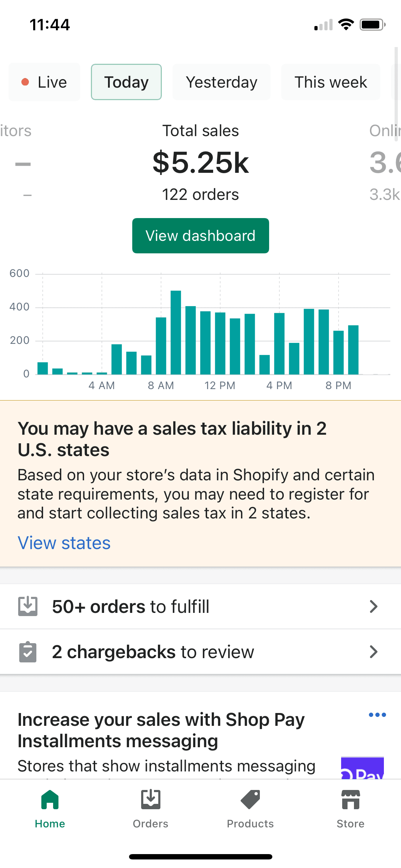The image size is (401, 868).
Task: Tap the Total sales $5.25k metric
Action: [x=200, y=163]
